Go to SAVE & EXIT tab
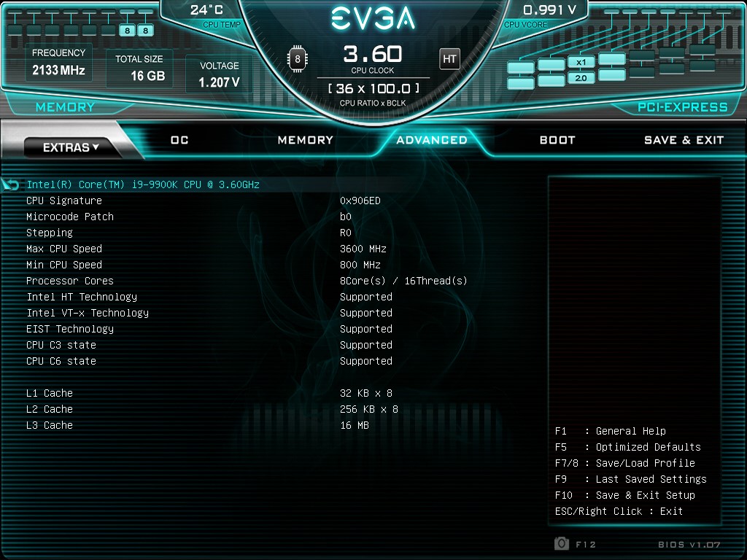Screen dimensions: 747x560 pyautogui.click(x=684, y=140)
